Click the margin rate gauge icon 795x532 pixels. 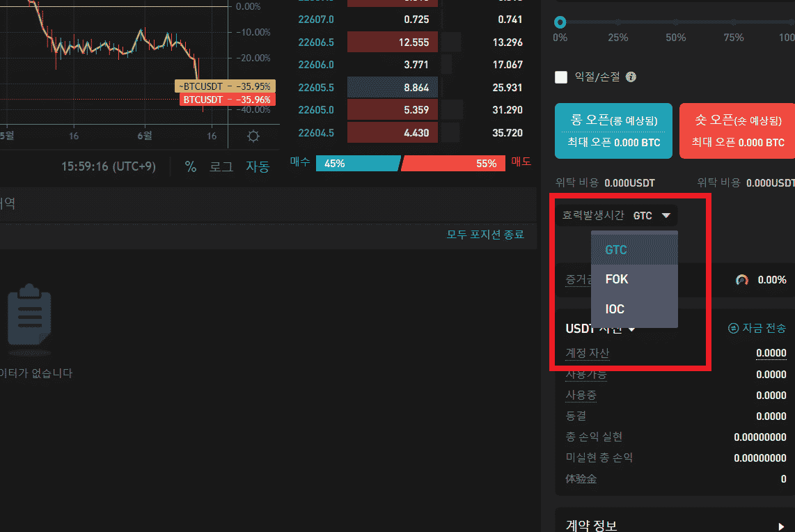[742, 280]
